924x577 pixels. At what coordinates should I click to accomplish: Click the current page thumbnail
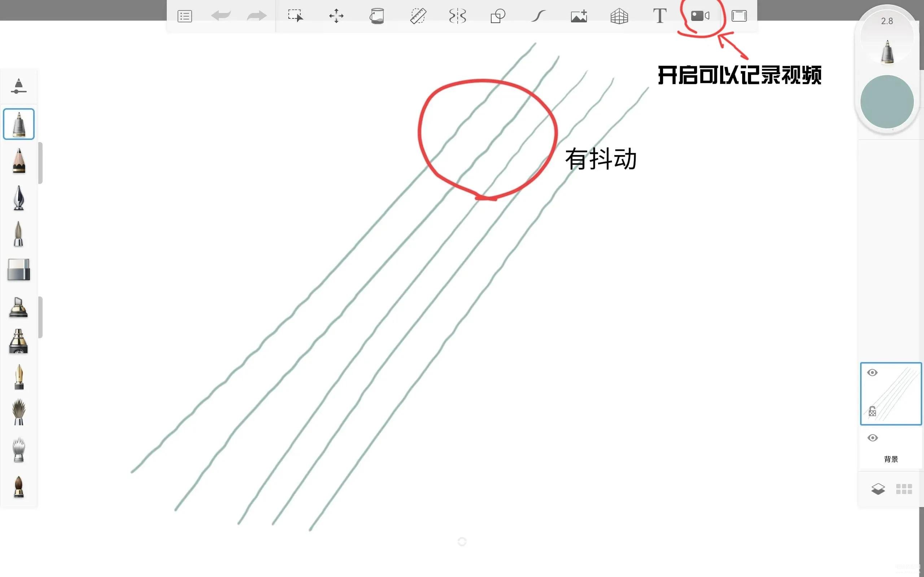pyautogui.click(x=891, y=392)
